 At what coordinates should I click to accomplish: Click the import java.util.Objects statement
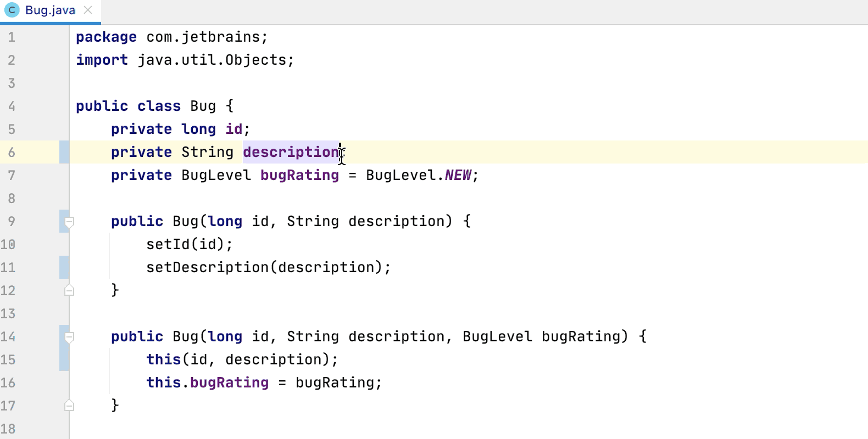tap(184, 60)
